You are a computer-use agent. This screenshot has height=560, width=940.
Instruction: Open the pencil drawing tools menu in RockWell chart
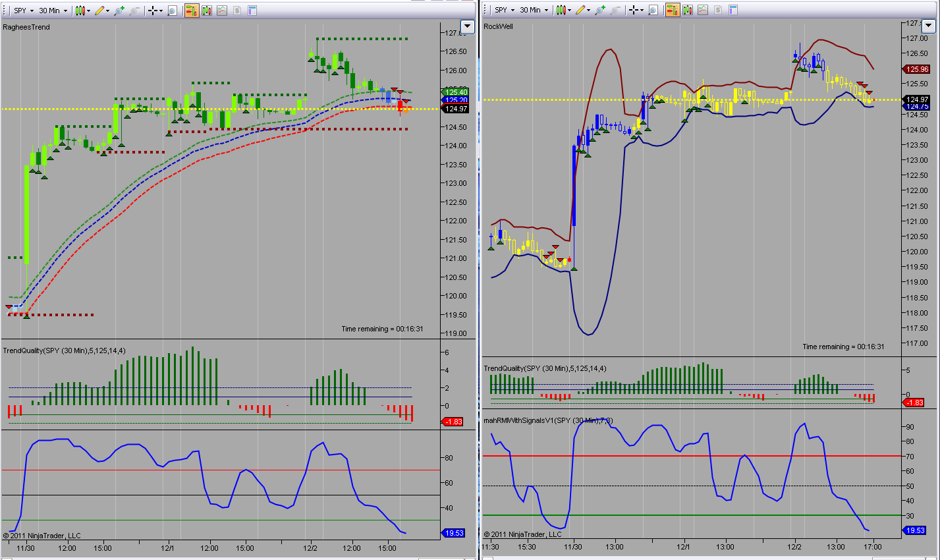tap(582, 10)
